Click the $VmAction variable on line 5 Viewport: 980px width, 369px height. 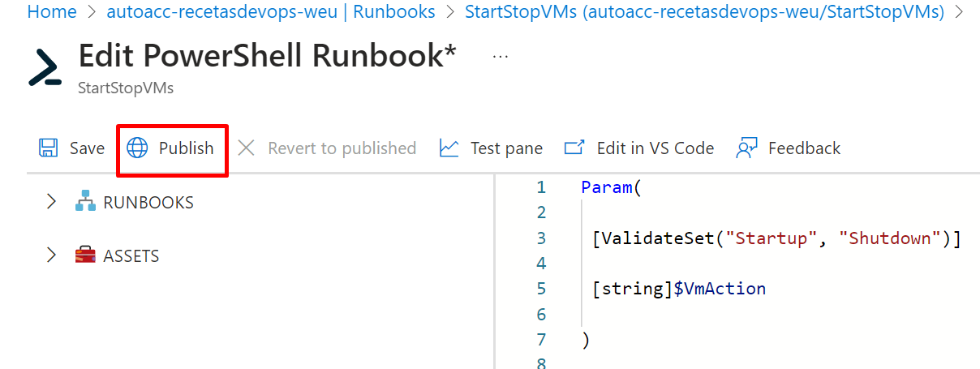(720, 289)
